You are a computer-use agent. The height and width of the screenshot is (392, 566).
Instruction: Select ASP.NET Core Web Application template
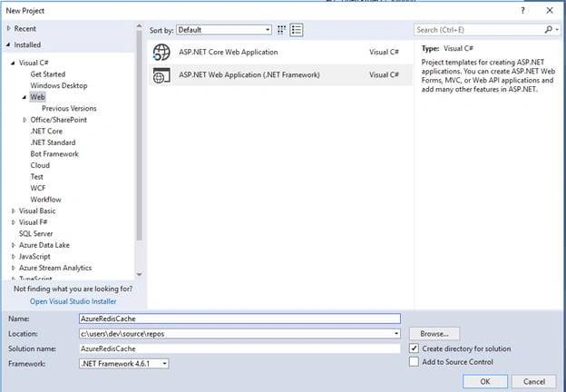pyautogui.click(x=280, y=52)
